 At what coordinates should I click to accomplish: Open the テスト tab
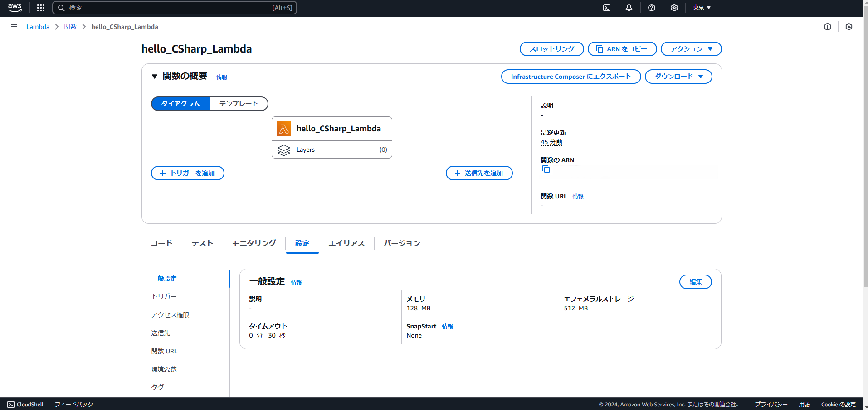202,243
